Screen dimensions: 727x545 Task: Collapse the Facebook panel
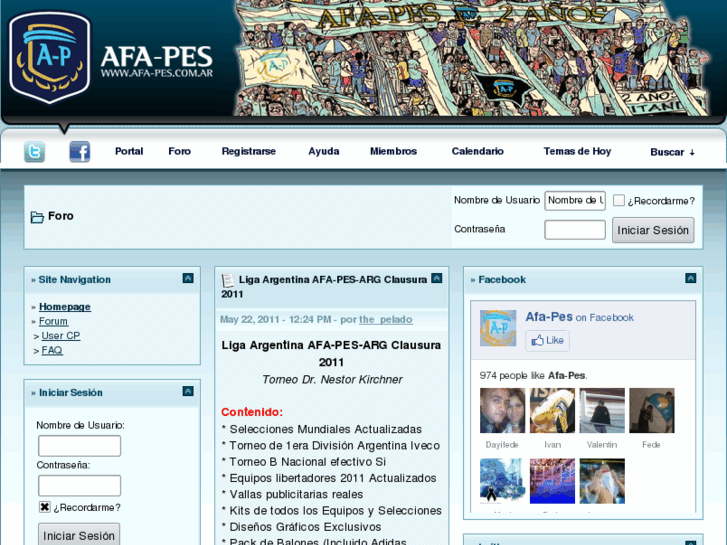pos(690,278)
